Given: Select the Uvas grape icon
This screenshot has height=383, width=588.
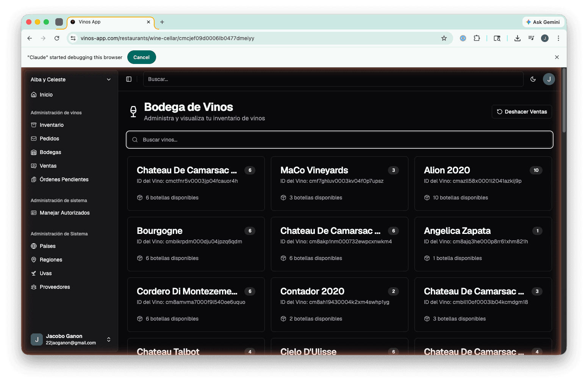Looking at the screenshot, I should click(34, 273).
